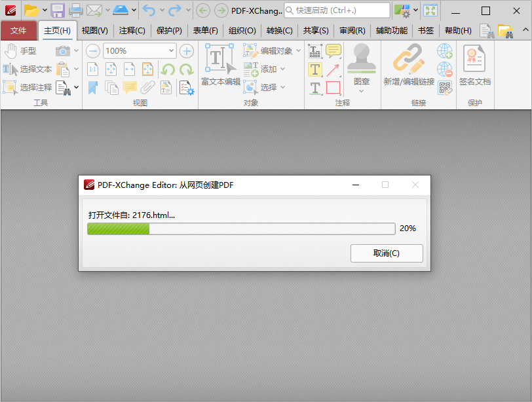The image size is (532, 402).
Task: Activate the Select Text tool
Action: pyautogui.click(x=28, y=67)
